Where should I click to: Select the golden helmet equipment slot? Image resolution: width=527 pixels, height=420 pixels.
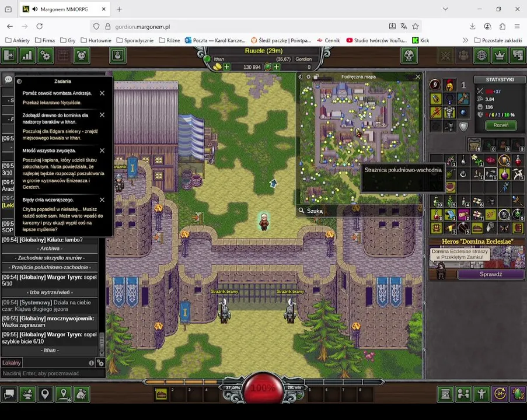(449, 85)
